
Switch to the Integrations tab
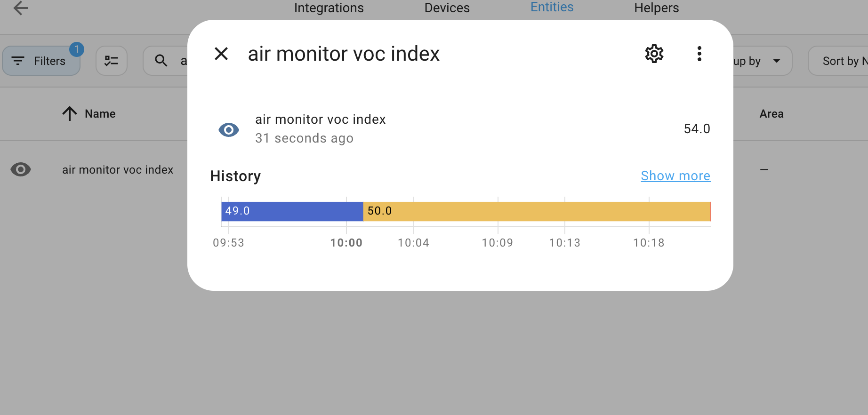[329, 8]
